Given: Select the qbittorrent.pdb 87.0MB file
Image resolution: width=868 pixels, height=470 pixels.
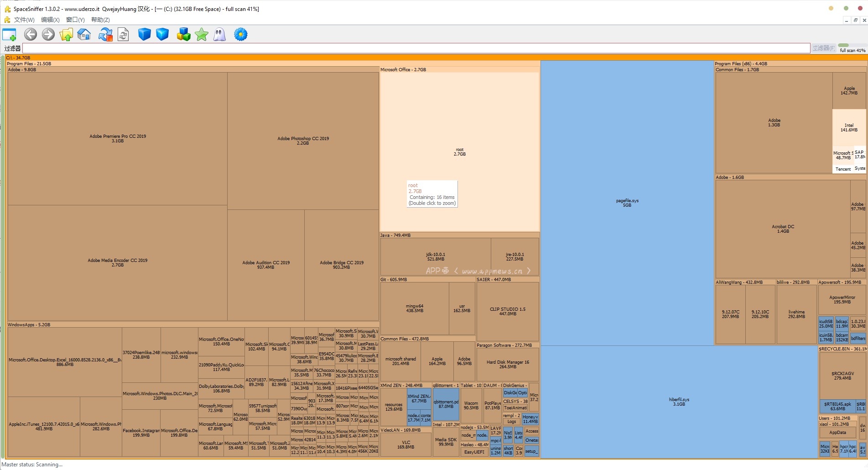Looking at the screenshot, I should [x=446, y=404].
